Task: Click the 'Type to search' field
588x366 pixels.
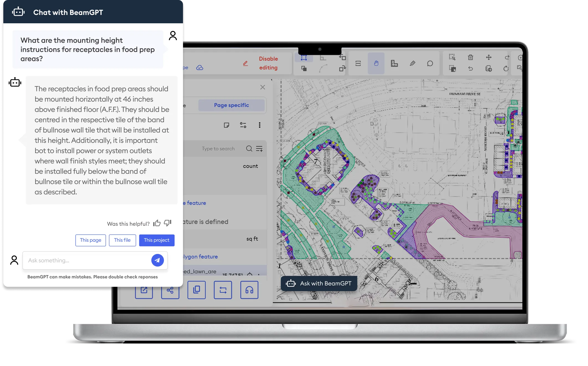Action: coord(218,149)
